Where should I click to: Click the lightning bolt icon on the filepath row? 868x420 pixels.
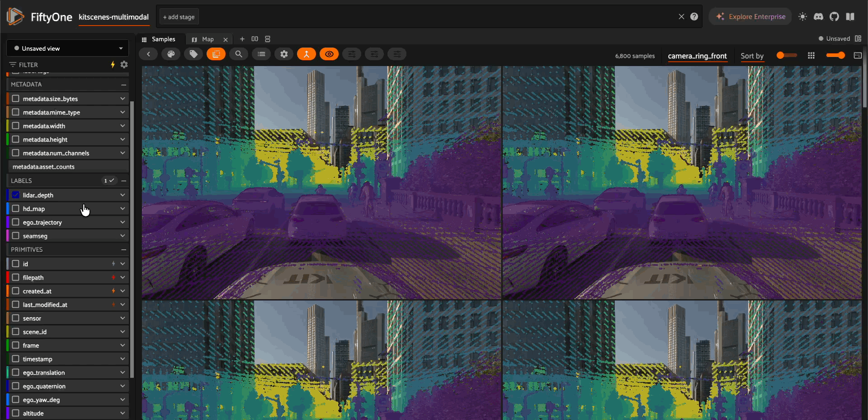[x=113, y=277]
